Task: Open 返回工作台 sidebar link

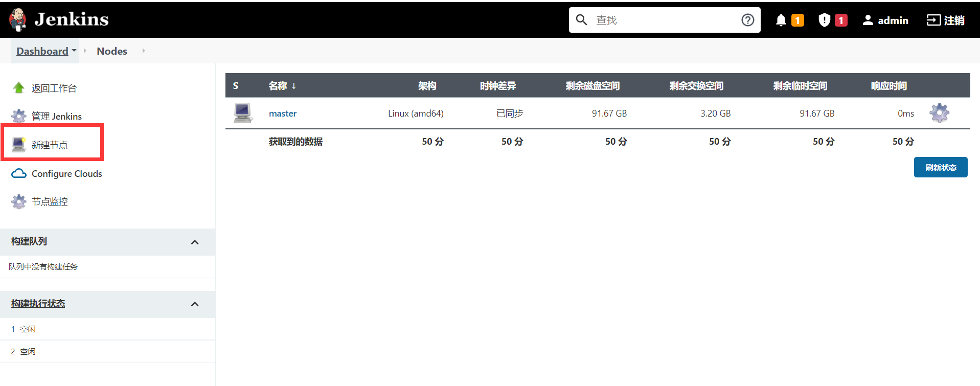Action: click(x=54, y=88)
